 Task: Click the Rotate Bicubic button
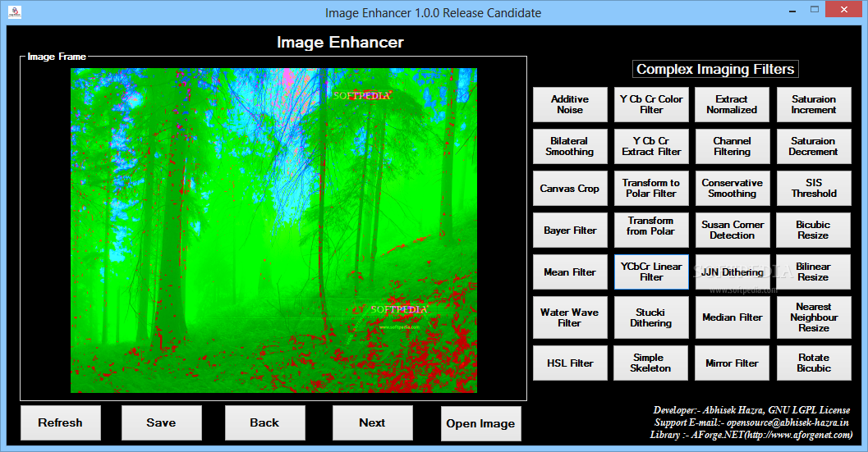(x=814, y=363)
